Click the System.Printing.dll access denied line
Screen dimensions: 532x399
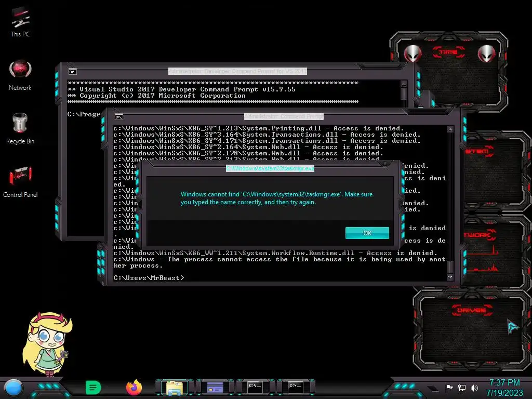[x=259, y=128]
